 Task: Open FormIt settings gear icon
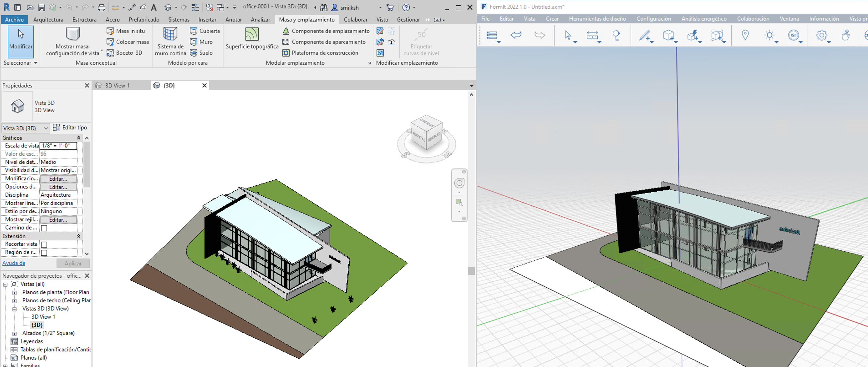pos(821,35)
